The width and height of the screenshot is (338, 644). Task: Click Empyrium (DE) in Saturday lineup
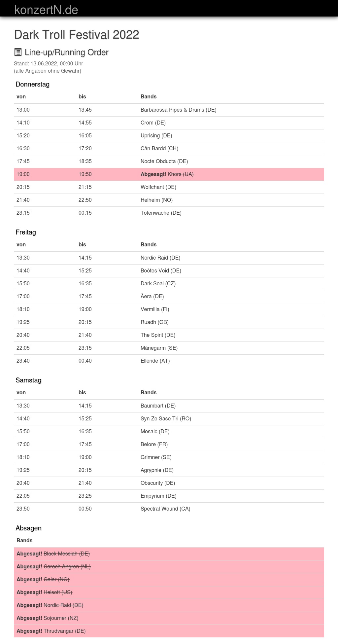coord(158,496)
